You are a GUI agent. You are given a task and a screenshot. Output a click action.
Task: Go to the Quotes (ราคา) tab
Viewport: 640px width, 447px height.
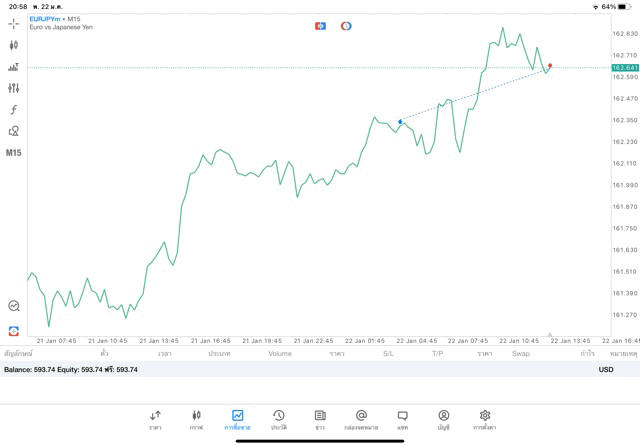coord(155,419)
